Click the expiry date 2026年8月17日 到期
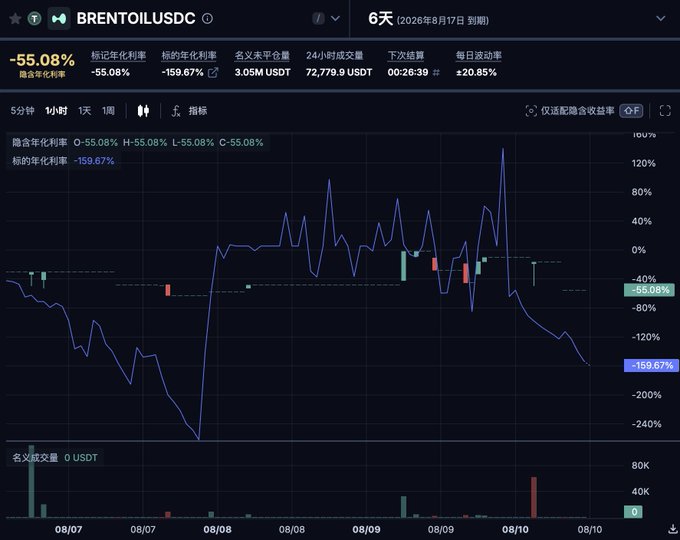 [443, 20]
